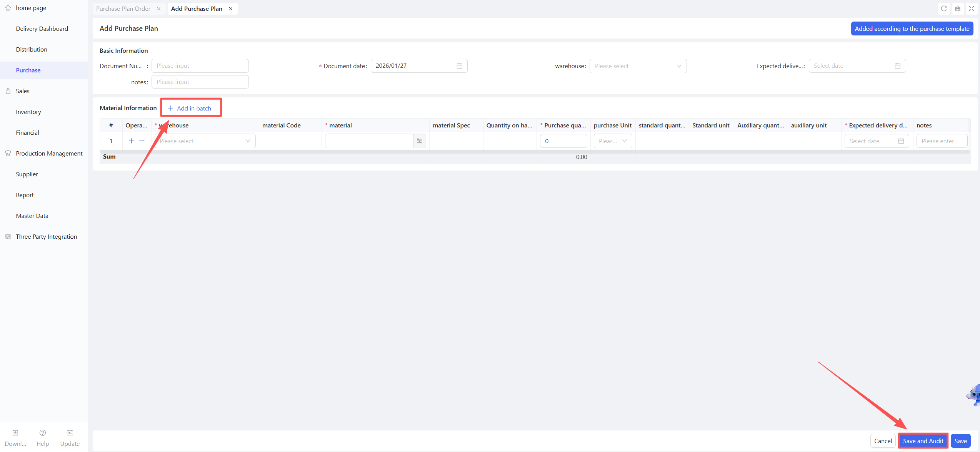Click the Download icon in sidebar footer

click(15, 433)
